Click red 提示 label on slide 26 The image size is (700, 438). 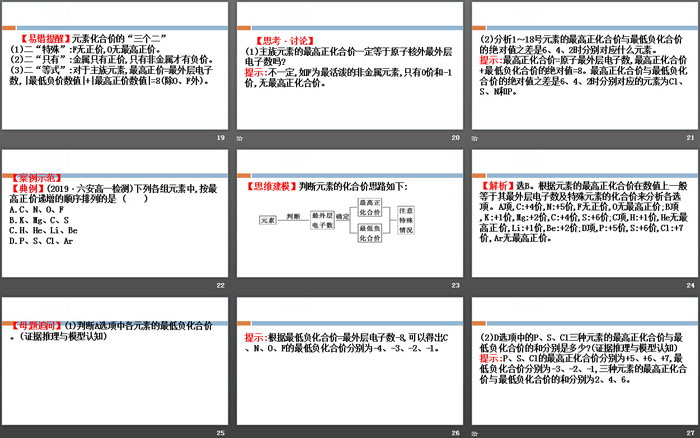tap(256, 338)
